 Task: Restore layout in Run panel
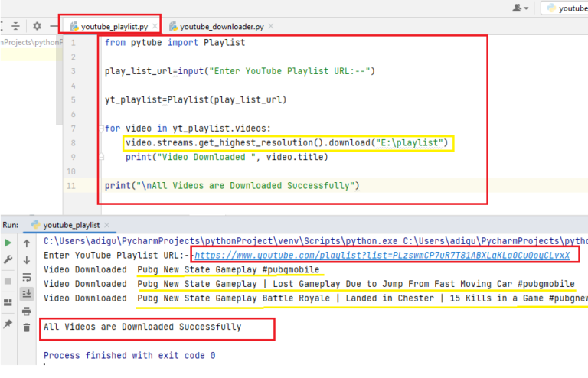(x=8, y=302)
